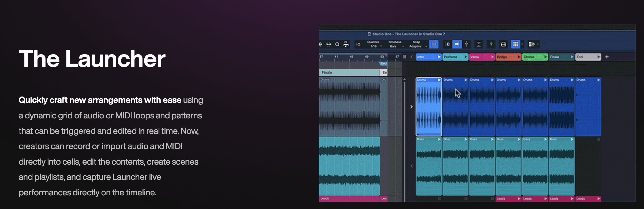Select the Bass cell under Bridge
The width and height of the screenshot is (644, 209).
click(x=508, y=166)
